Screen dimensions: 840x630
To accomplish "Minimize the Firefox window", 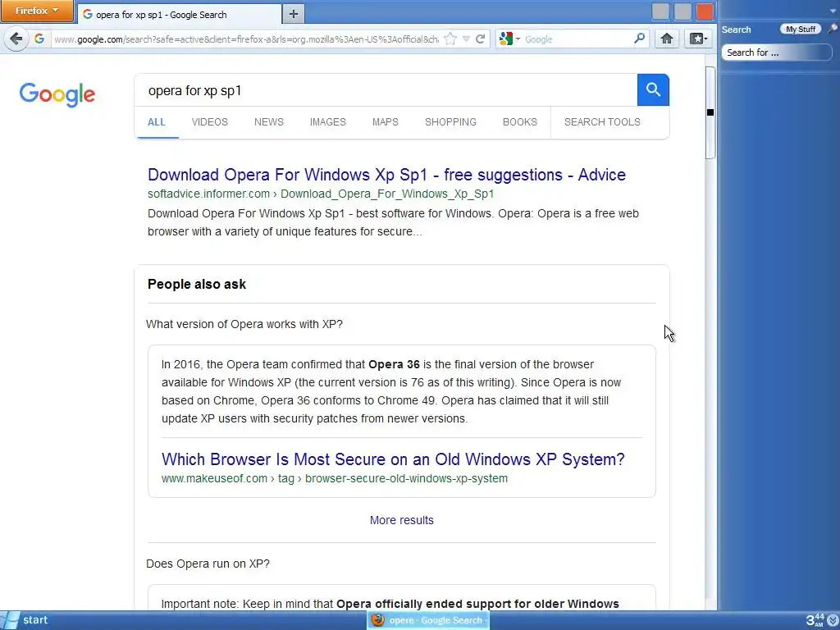I will click(x=660, y=11).
